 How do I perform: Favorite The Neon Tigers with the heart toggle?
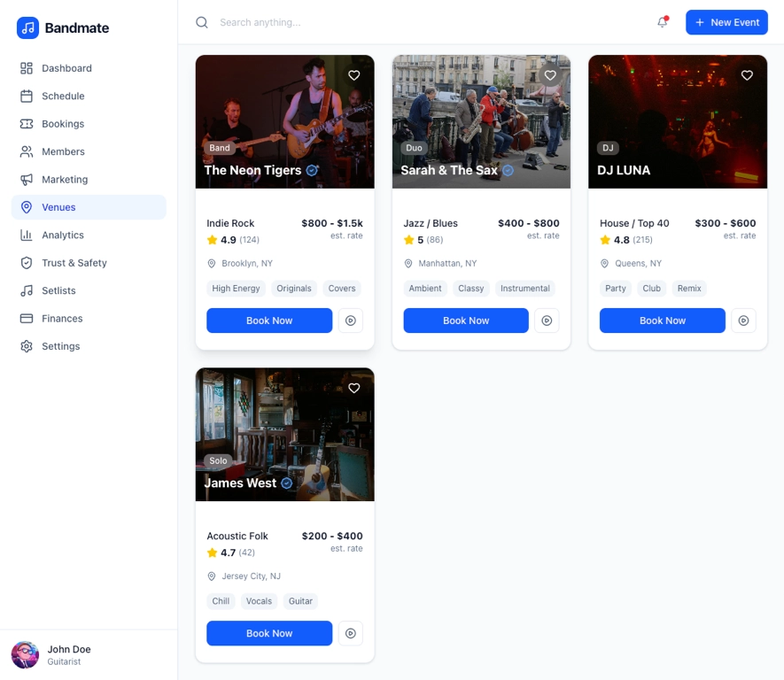coord(353,75)
